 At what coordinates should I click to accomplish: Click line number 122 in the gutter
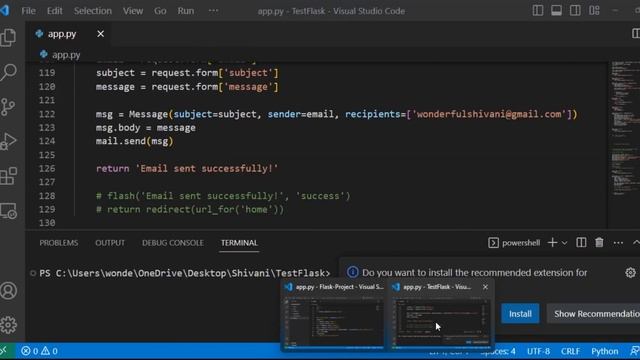tap(47, 114)
